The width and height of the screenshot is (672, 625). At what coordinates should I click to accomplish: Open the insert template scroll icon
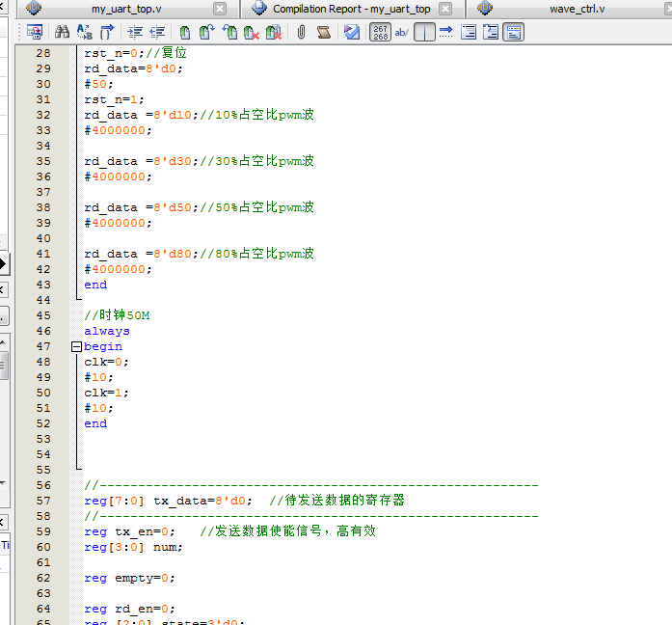tap(323, 32)
